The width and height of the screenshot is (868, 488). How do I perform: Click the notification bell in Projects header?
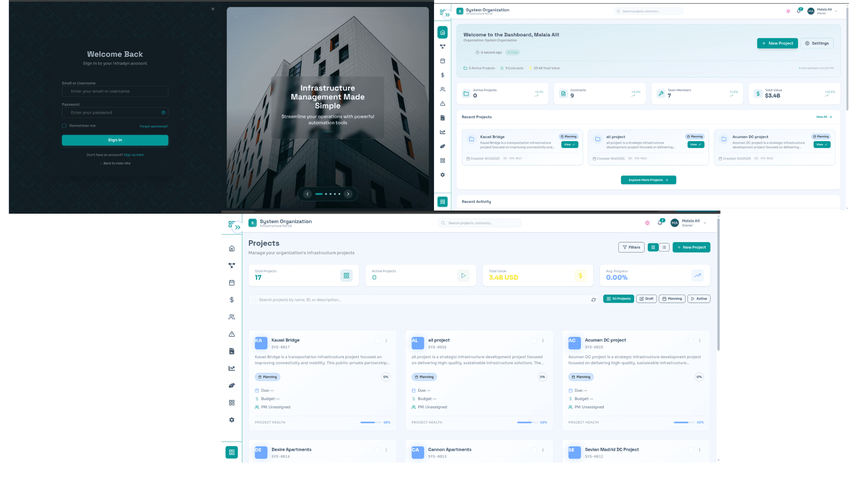point(660,223)
